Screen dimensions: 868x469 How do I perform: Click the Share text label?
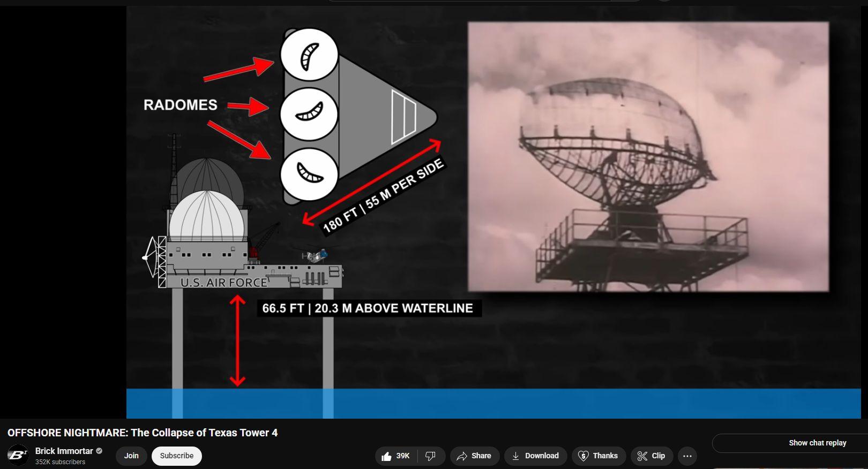click(481, 456)
